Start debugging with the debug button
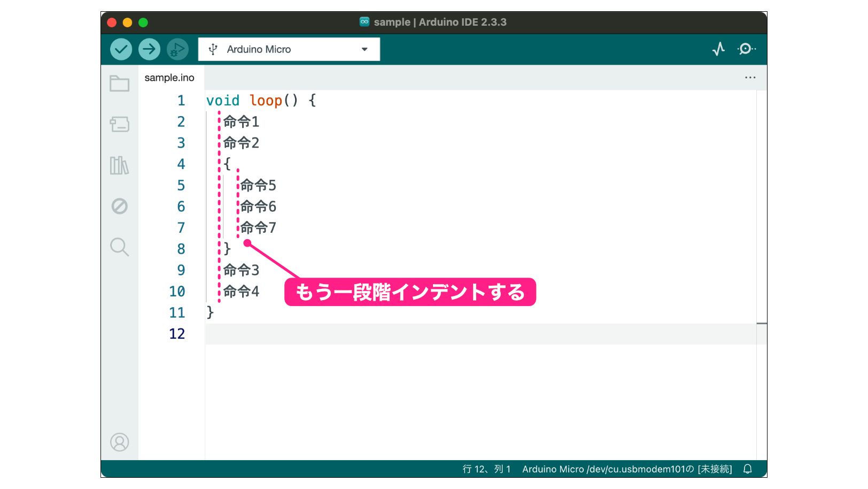Screen dimensions: 868x489 click(x=177, y=49)
